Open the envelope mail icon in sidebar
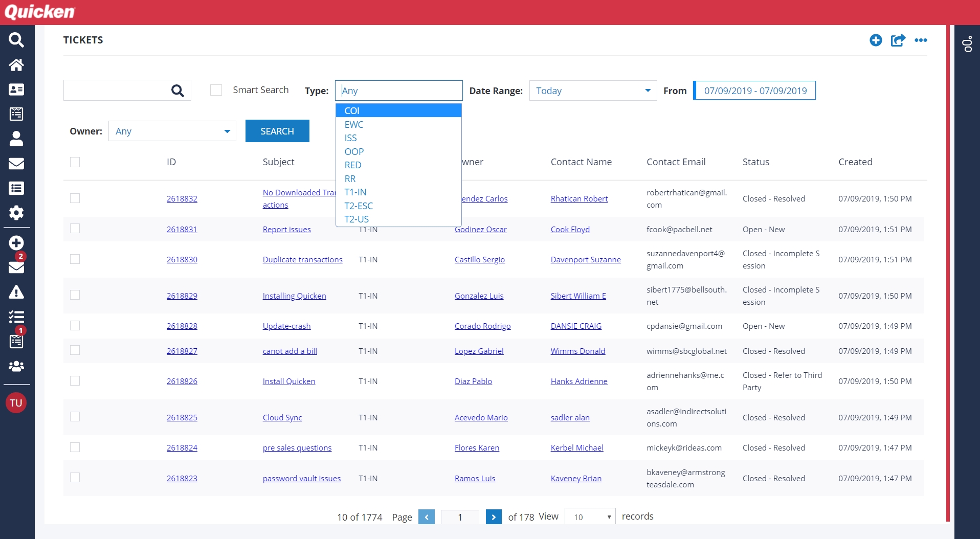 16,164
